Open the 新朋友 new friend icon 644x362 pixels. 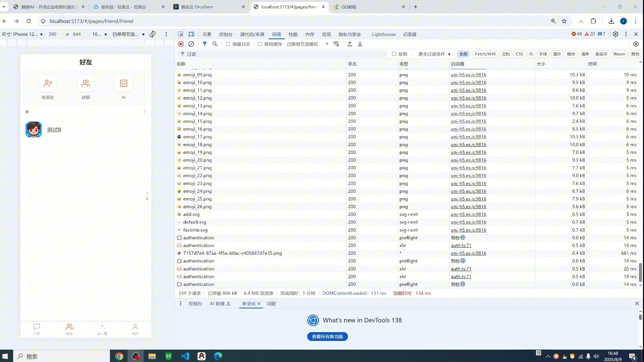48,83
